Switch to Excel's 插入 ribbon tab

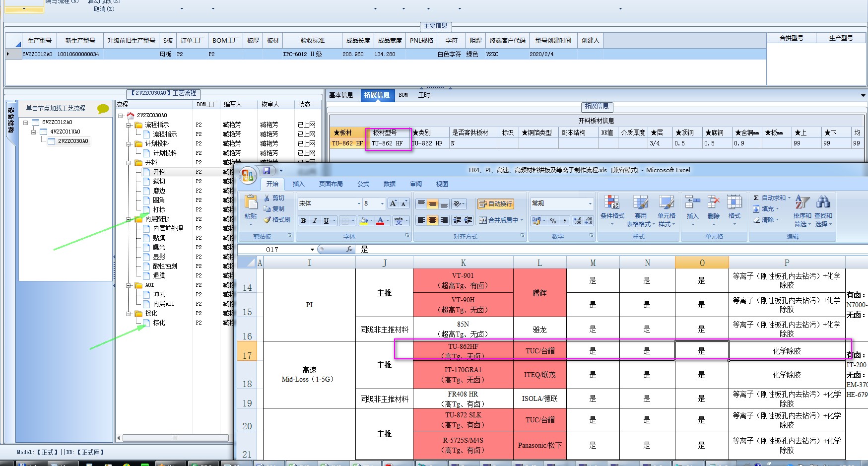(298, 184)
